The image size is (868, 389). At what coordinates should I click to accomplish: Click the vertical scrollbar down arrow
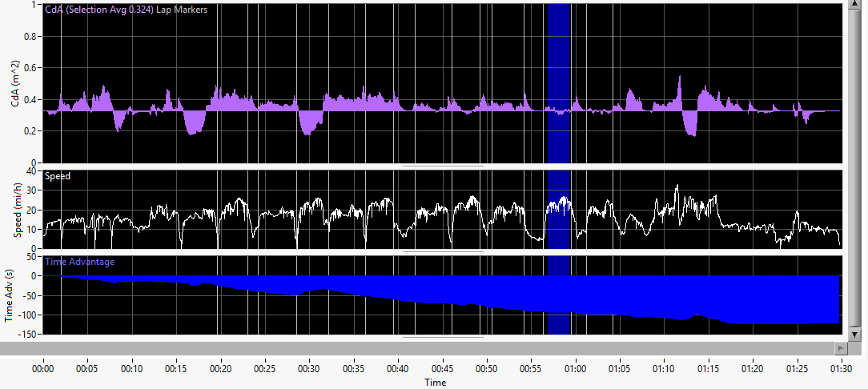[854, 335]
